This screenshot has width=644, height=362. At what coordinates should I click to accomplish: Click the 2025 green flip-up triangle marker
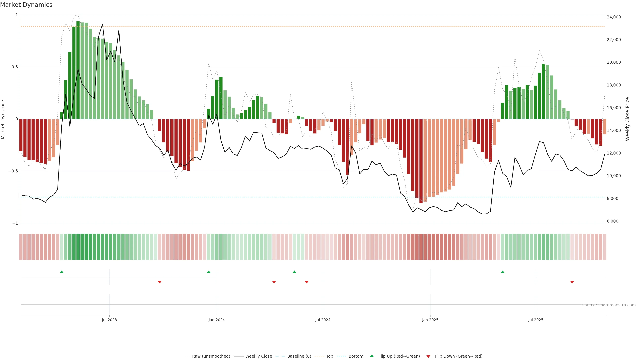click(503, 272)
